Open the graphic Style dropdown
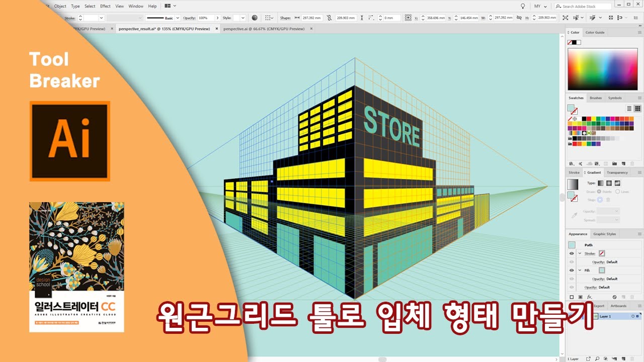This screenshot has width=644, height=362. [x=243, y=18]
